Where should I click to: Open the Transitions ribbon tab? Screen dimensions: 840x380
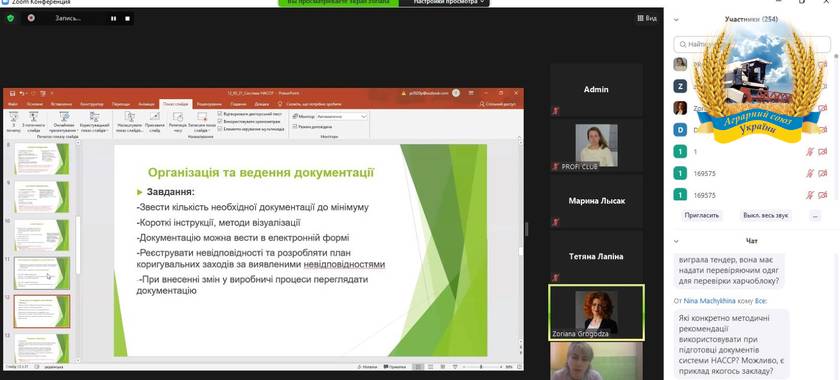click(121, 104)
